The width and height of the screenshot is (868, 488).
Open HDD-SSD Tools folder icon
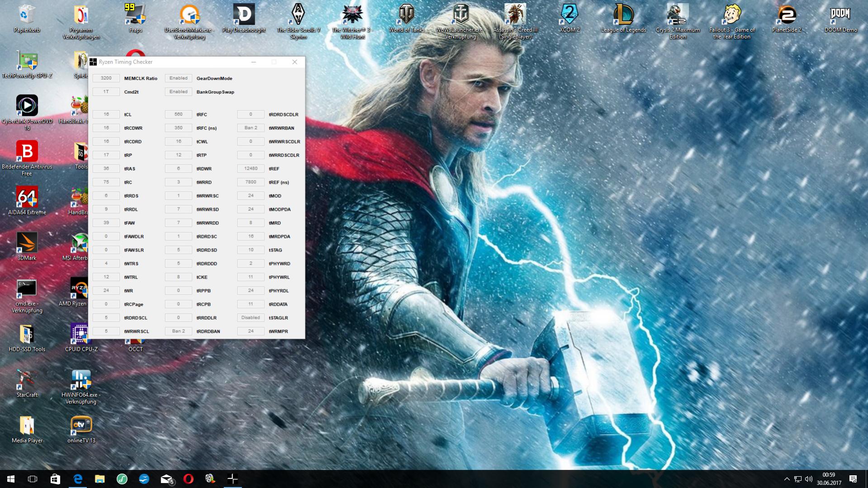click(27, 338)
